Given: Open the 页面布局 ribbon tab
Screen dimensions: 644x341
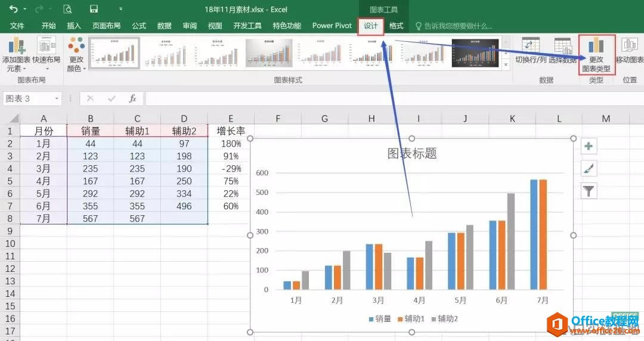Looking at the screenshot, I should coord(106,26).
